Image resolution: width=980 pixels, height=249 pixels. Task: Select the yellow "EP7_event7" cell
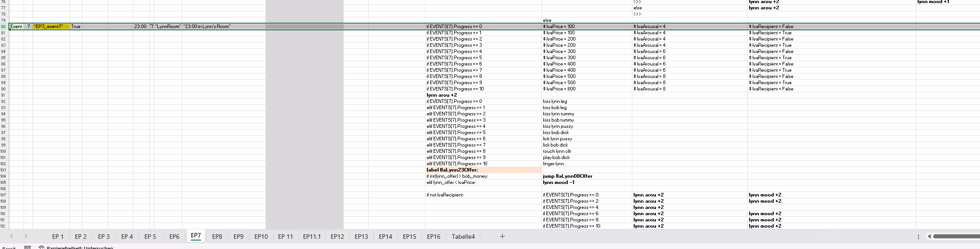[51, 27]
